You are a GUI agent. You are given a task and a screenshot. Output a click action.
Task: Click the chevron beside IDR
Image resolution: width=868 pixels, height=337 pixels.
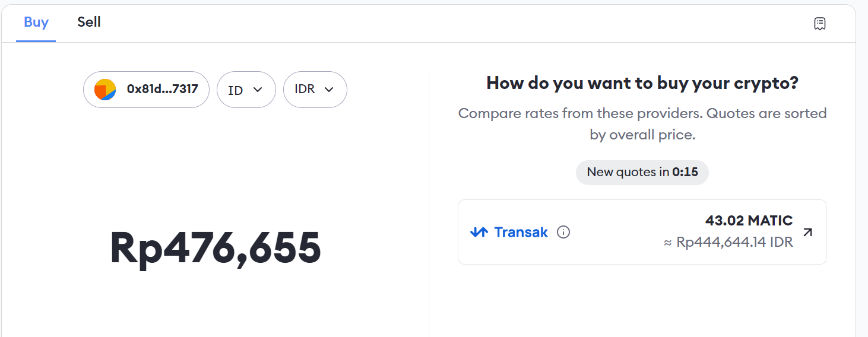click(328, 90)
